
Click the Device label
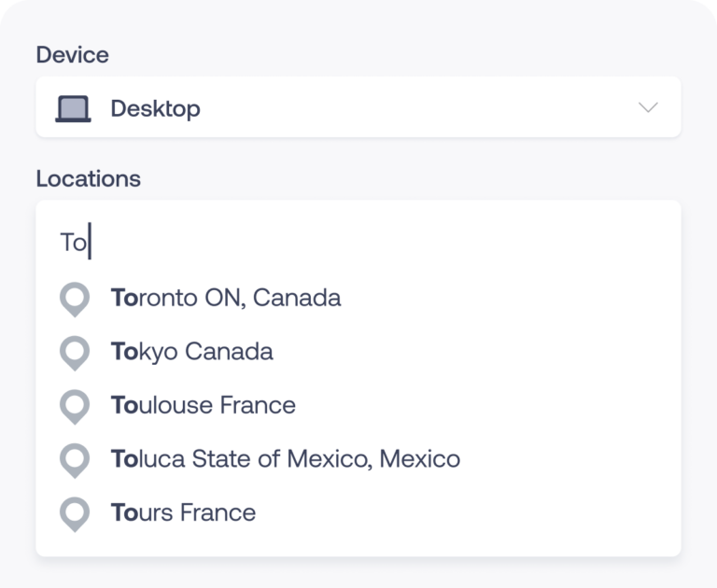[x=72, y=55]
